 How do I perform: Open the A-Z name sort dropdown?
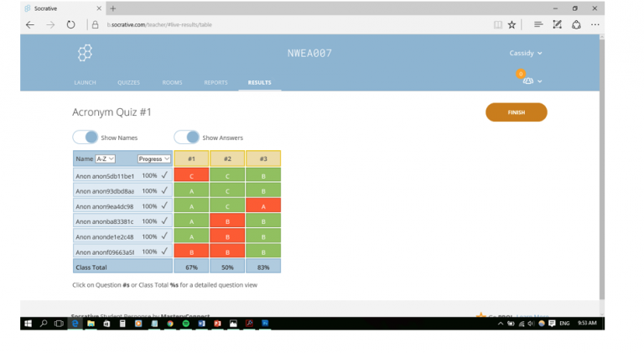(106, 158)
